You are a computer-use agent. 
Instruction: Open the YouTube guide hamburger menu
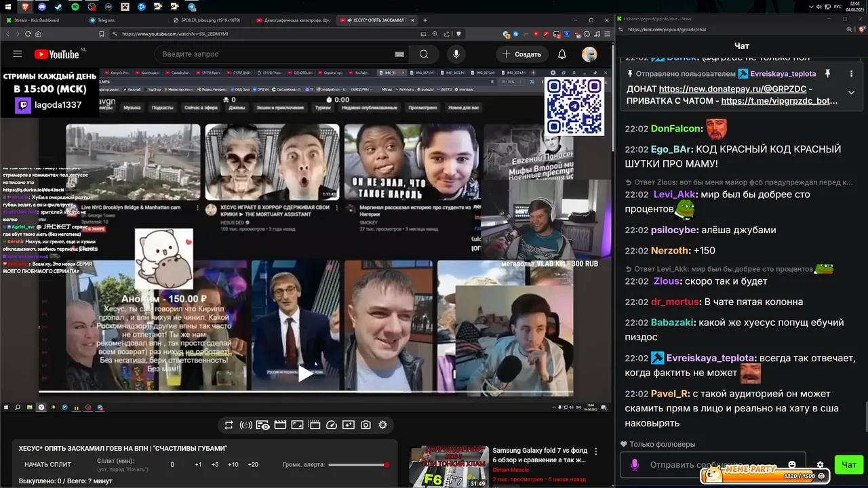pos(18,54)
